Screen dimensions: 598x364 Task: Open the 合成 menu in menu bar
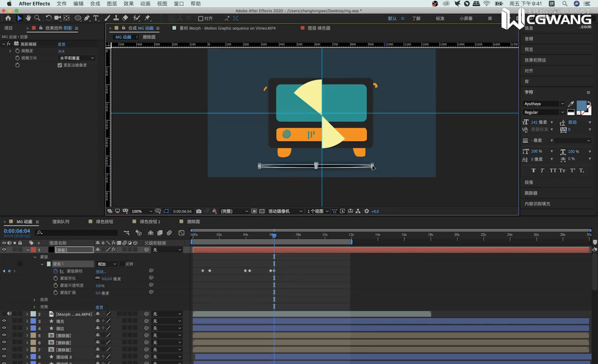[x=95, y=4]
